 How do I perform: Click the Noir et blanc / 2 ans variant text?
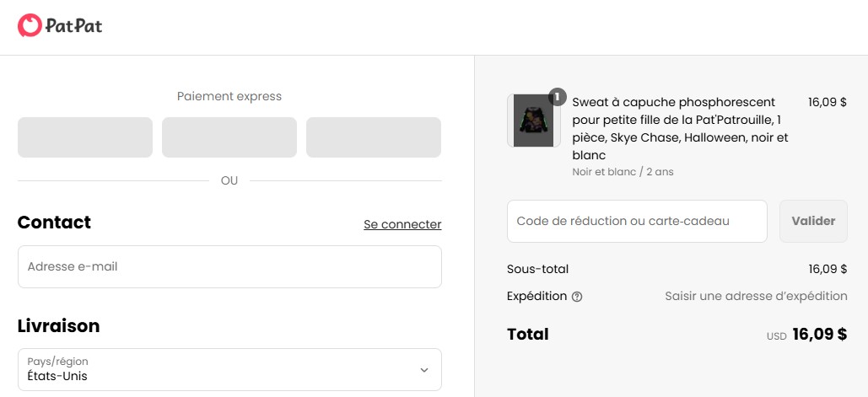point(623,172)
